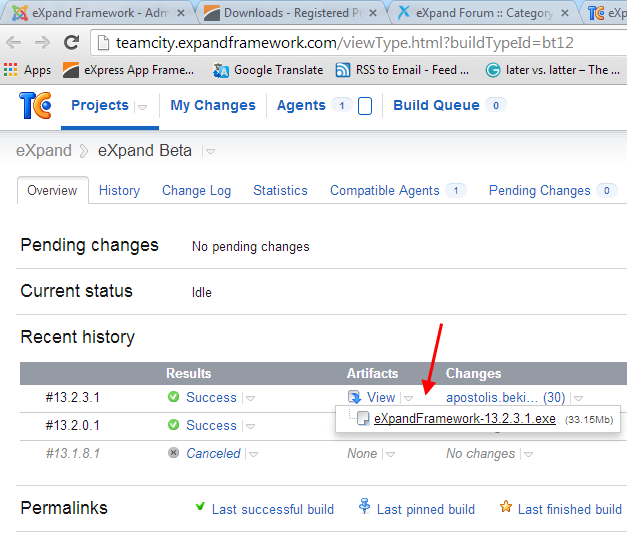
Task: Click the pin icon for last pinned build
Action: 364,506
